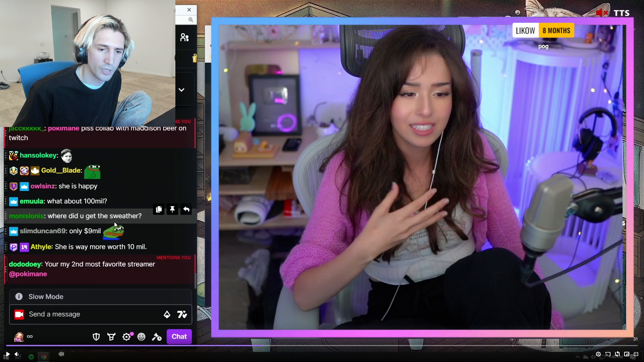Click the copy message icon on hovered chat line

[x=159, y=209]
